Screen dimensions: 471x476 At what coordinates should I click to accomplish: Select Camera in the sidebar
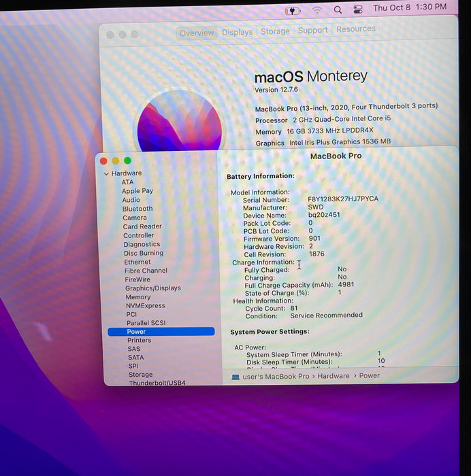(x=135, y=218)
